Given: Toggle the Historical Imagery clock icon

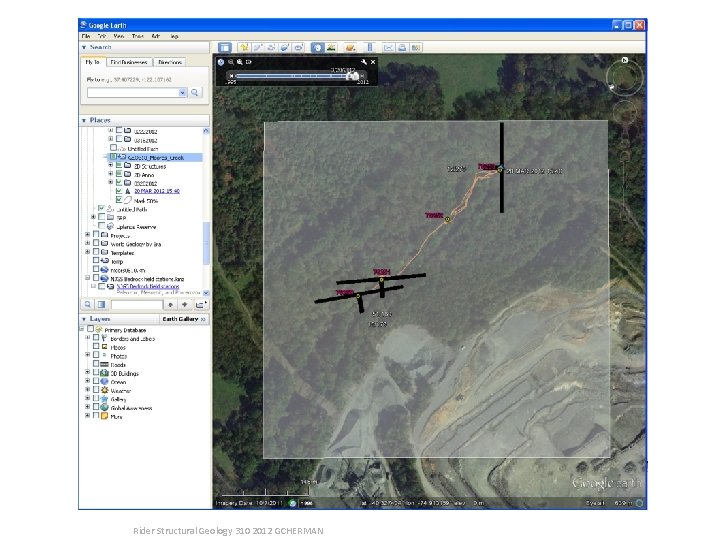Looking at the screenshot, I should pos(317,48).
